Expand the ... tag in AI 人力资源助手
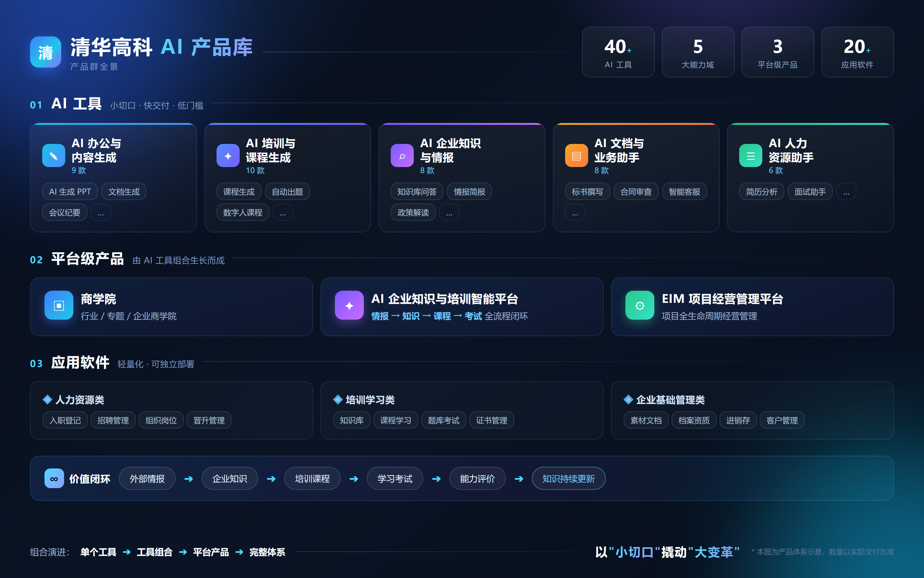 click(x=846, y=192)
